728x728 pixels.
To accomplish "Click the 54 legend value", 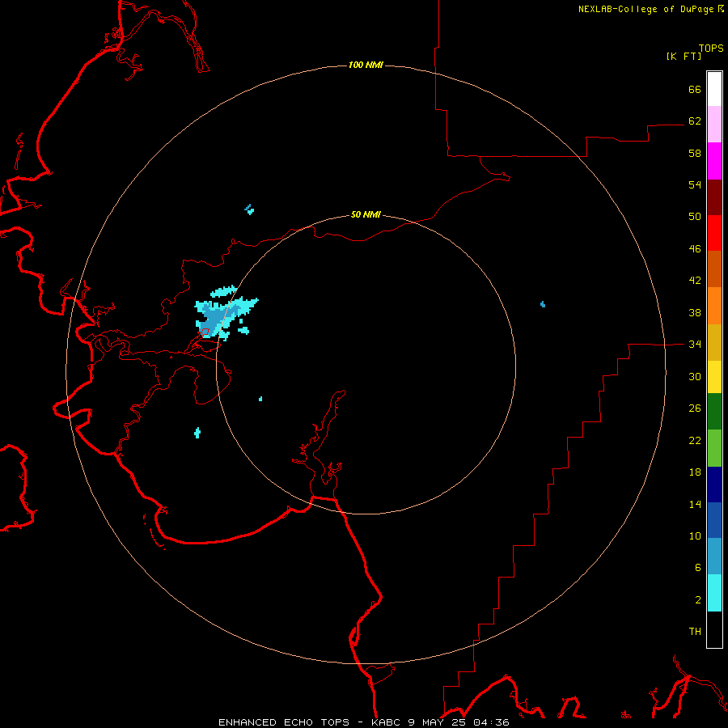I will [x=695, y=184].
